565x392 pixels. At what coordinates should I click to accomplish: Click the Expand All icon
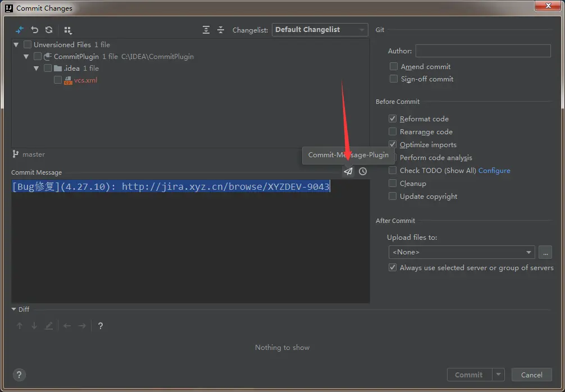click(206, 30)
